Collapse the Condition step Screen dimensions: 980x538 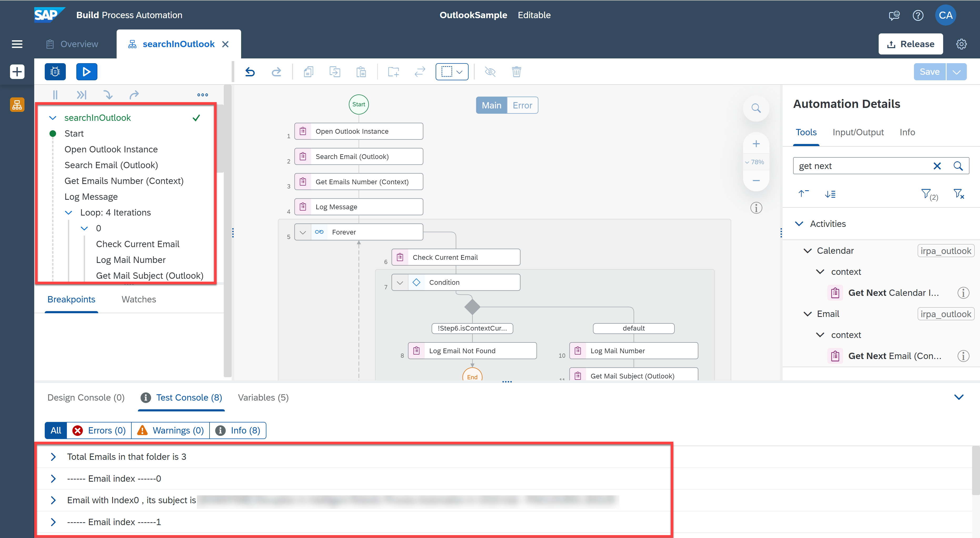[400, 283]
